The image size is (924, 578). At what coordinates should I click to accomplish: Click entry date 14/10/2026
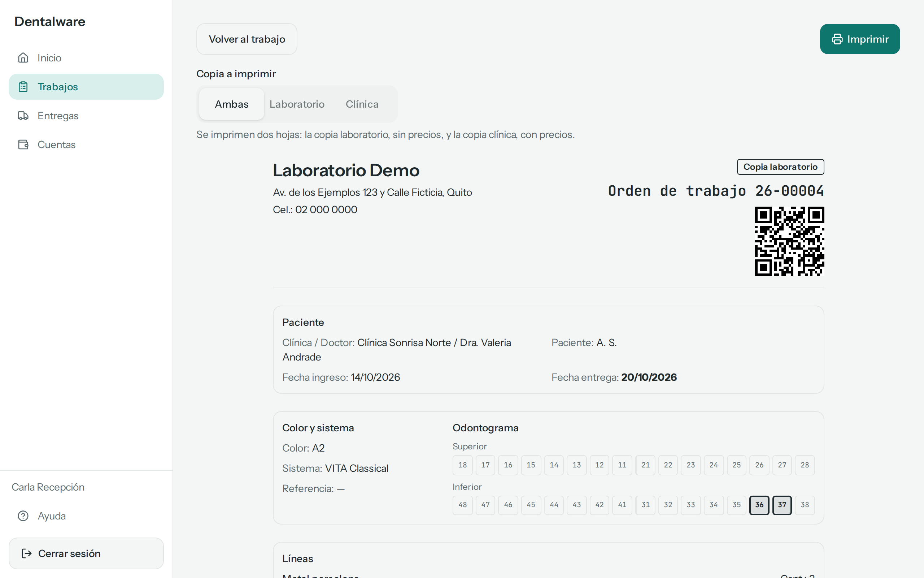(375, 377)
